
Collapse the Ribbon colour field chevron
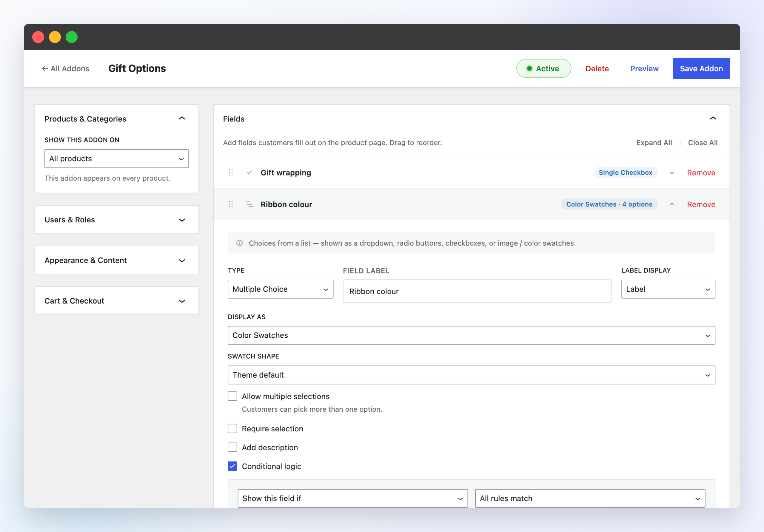pyautogui.click(x=672, y=204)
